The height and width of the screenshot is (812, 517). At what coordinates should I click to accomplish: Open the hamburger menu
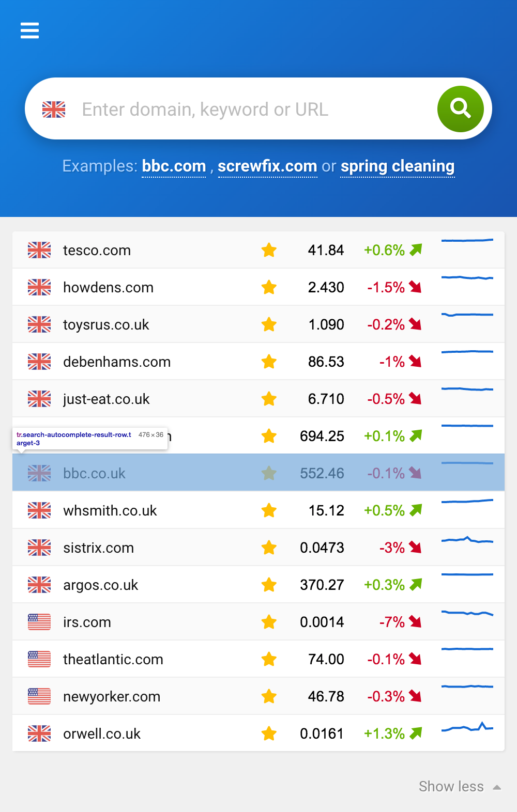tap(29, 30)
